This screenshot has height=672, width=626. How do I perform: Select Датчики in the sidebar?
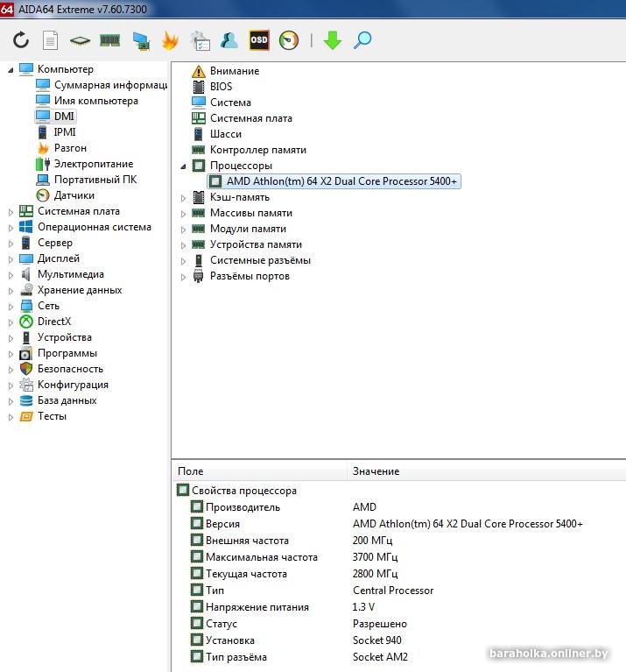74,195
